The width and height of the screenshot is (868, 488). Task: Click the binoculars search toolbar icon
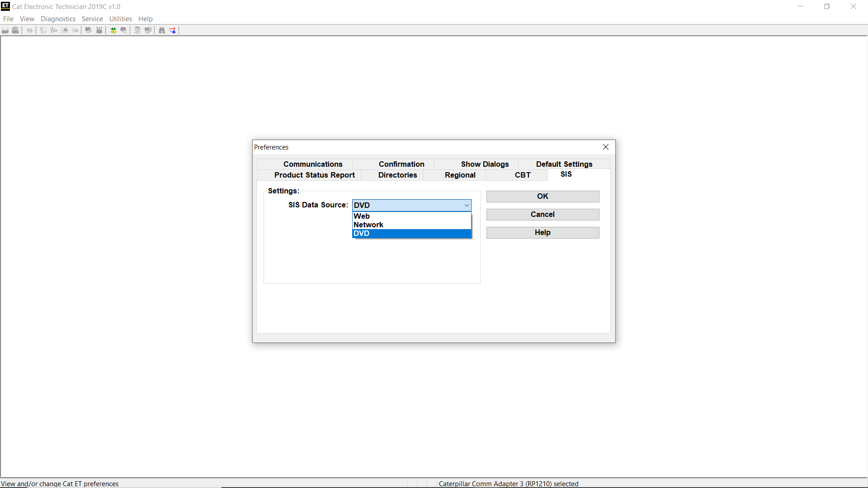[x=162, y=30]
